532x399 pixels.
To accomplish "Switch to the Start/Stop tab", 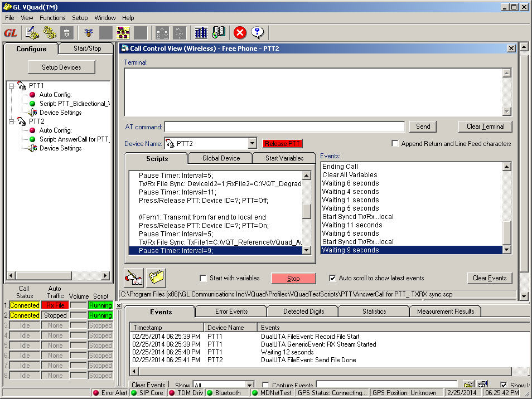I will 87,48.
